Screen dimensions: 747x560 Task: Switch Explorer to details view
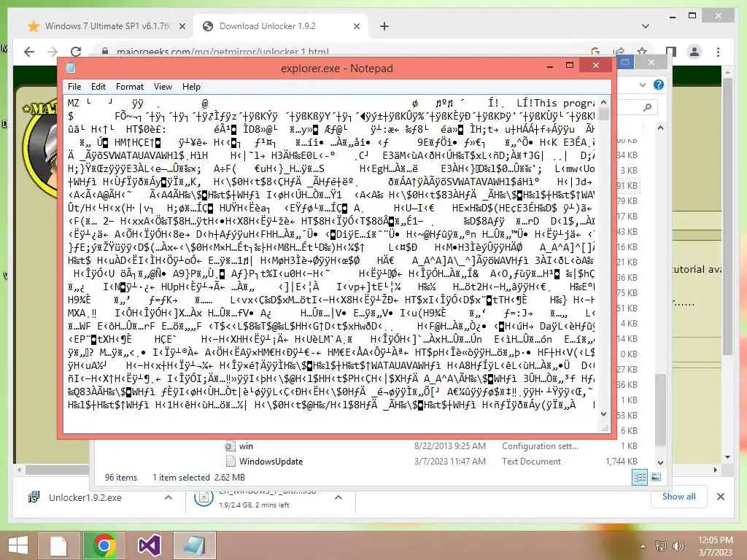[639, 477]
